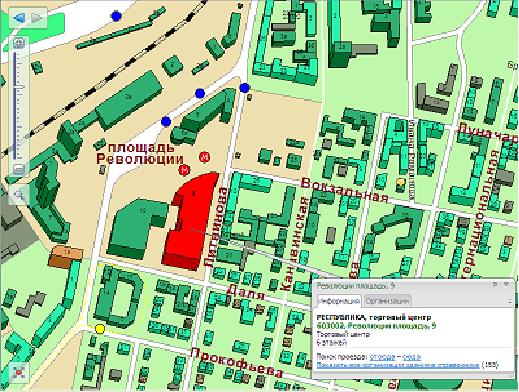Click the blue stop marker at the Литвинова intersection
The image size is (519, 392).
pos(244,88)
